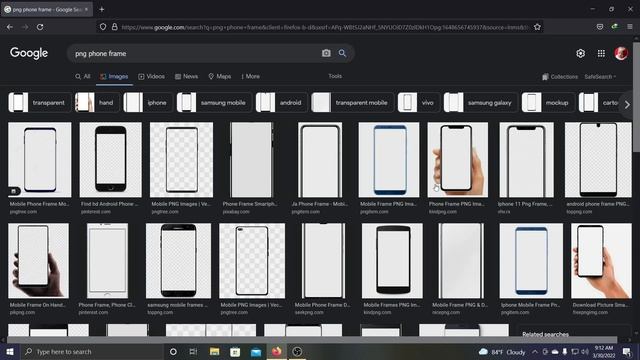Click the magnifier search button
This screenshot has height=360, width=640.
342,53
